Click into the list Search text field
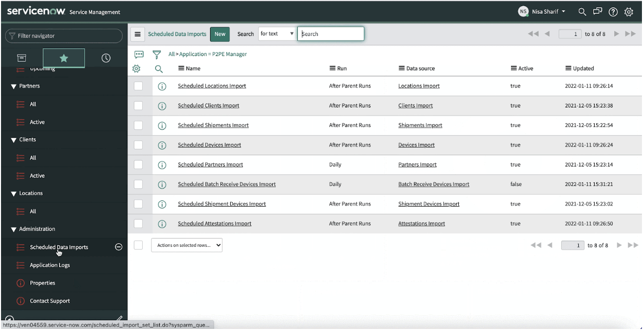Viewport: 644px width, 331px height. point(331,34)
